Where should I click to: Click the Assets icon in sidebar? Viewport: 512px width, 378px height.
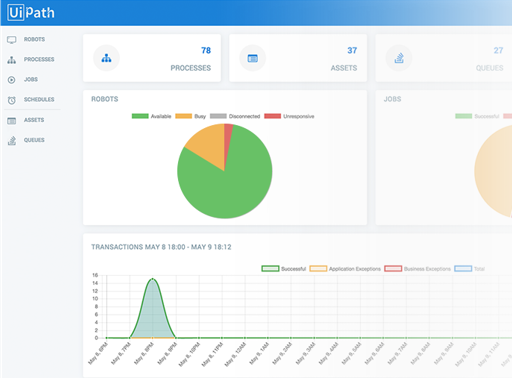[12, 120]
